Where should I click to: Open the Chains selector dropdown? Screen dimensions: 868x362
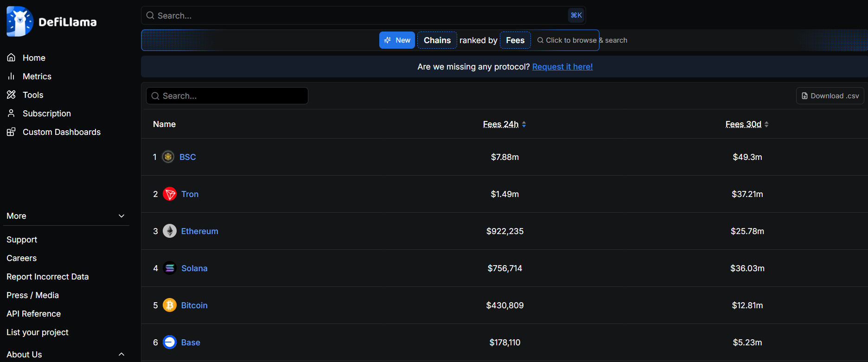pyautogui.click(x=437, y=40)
